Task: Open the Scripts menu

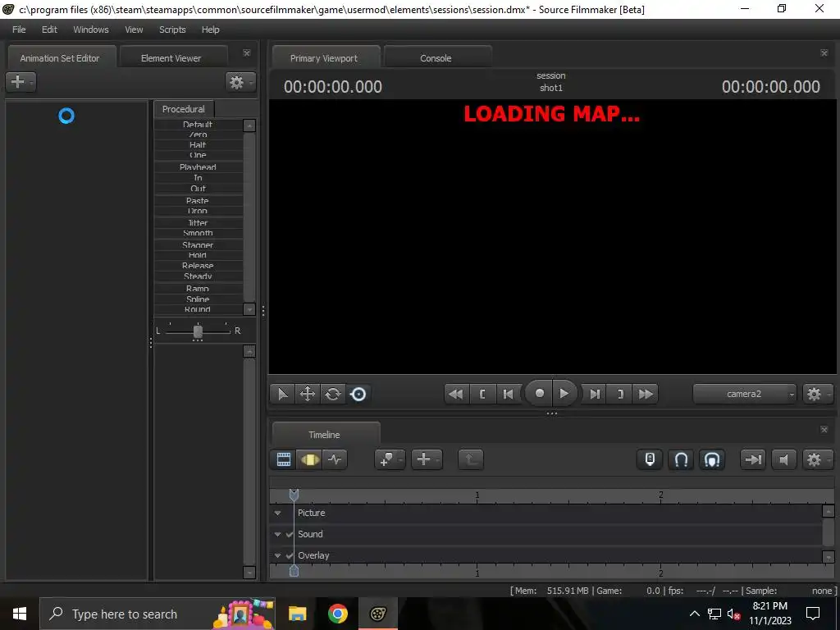Action: click(172, 30)
